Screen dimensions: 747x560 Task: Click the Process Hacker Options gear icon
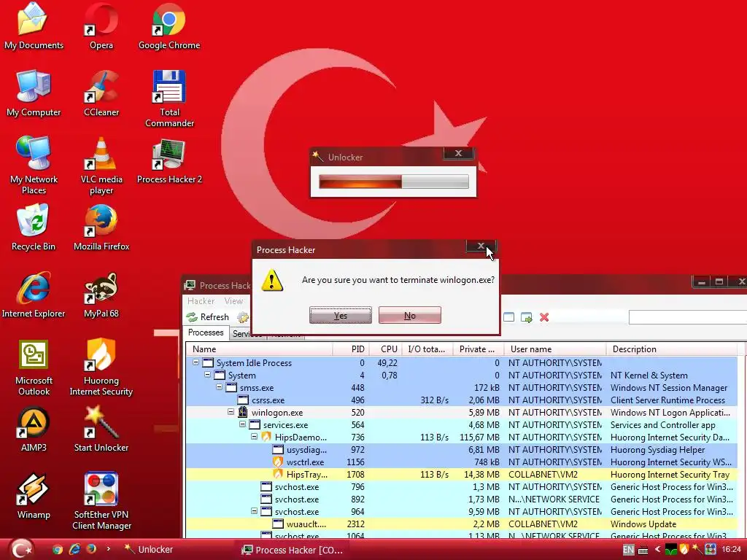243,317
